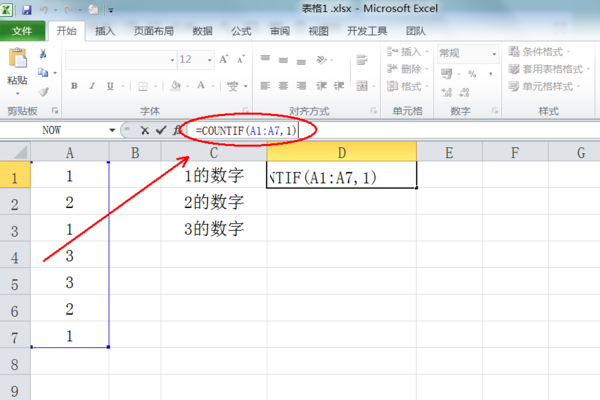
Task: Toggle italic formatting
Action: (x=90, y=87)
